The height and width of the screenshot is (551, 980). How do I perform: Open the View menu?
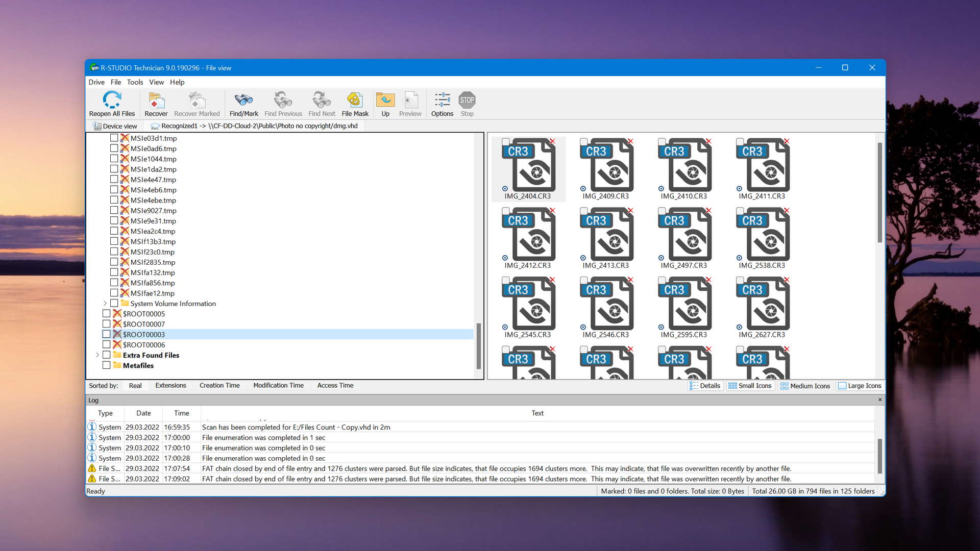tap(156, 82)
